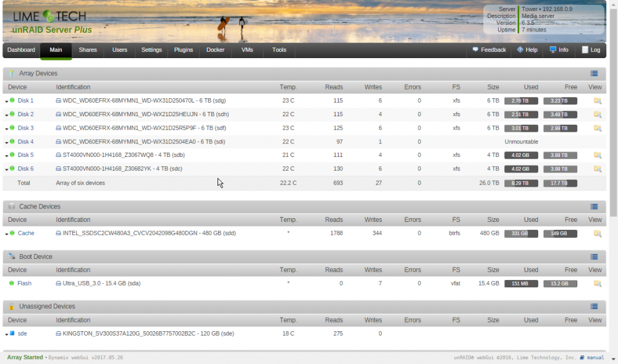Open spin-down arrow for sde device
This screenshot has width=618, height=364.
[x=7, y=334]
